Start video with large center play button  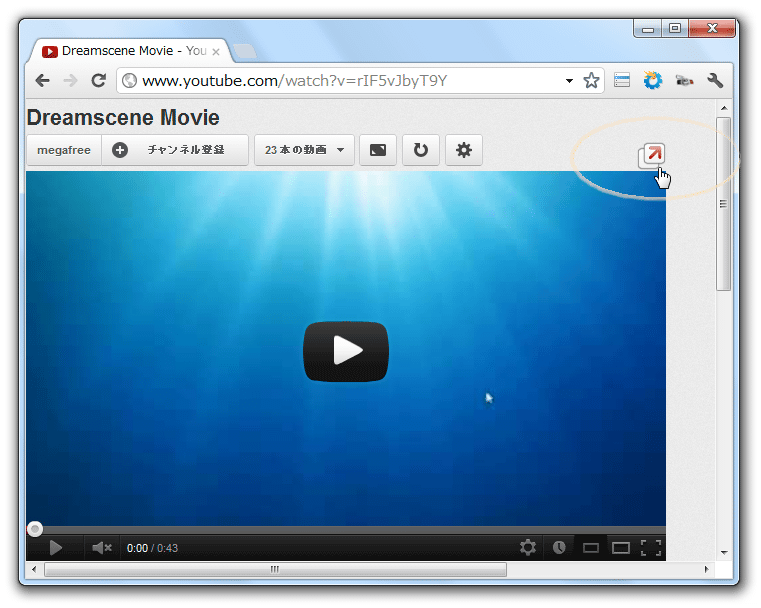pos(346,351)
